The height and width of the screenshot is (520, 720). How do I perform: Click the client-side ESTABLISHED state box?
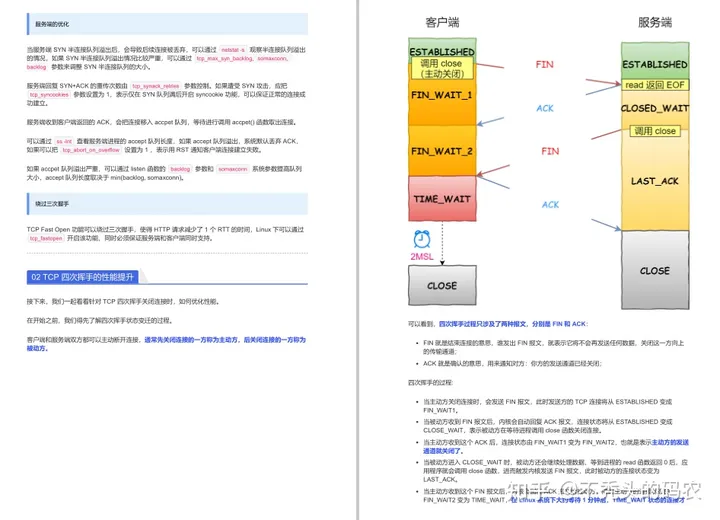pyautogui.click(x=442, y=49)
